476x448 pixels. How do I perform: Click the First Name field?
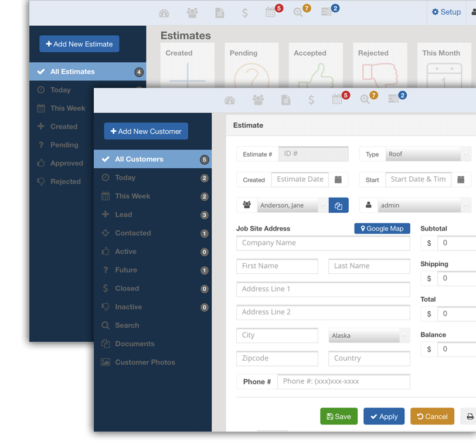(277, 266)
